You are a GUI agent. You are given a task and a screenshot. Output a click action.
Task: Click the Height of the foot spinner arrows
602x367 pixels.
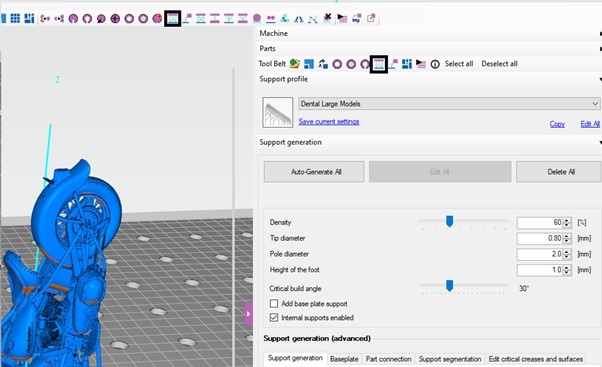[x=567, y=270]
